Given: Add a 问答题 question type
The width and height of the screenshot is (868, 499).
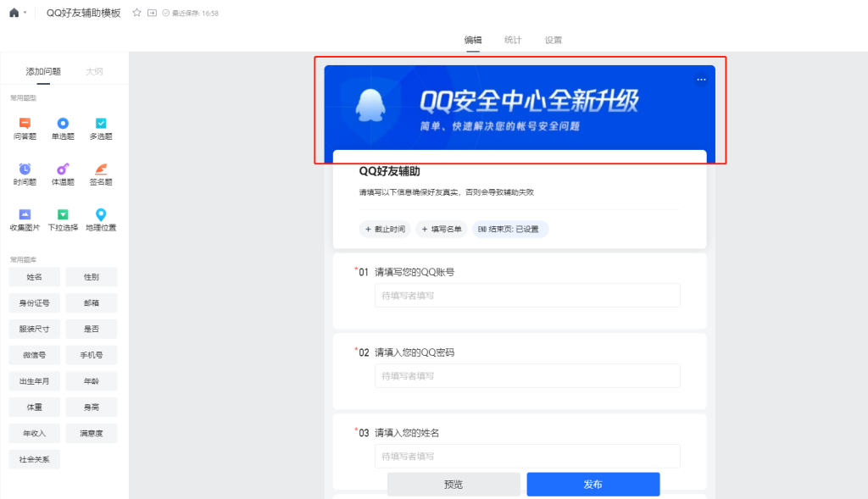Looking at the screenshot, I should (x=25, y=129).
